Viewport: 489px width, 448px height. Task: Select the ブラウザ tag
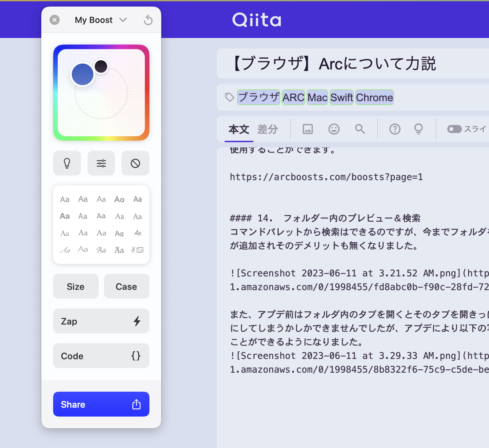259,97
